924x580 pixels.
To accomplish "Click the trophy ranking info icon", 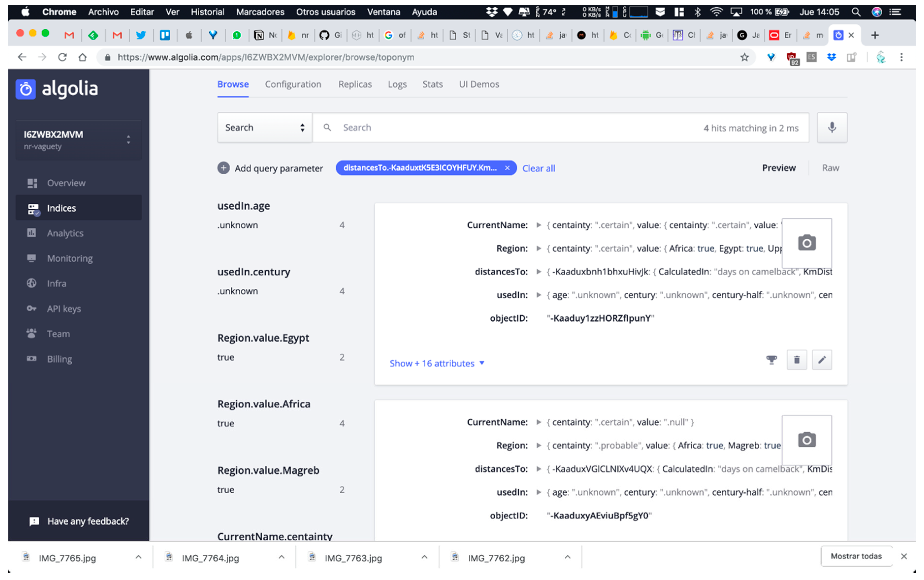I will coord(771,360).
